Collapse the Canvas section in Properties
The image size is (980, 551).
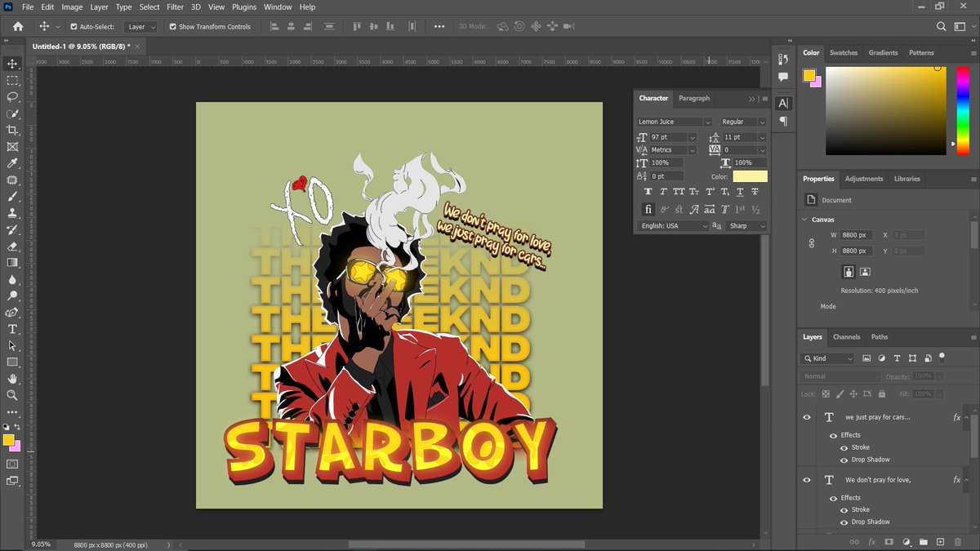click(804, 220)
